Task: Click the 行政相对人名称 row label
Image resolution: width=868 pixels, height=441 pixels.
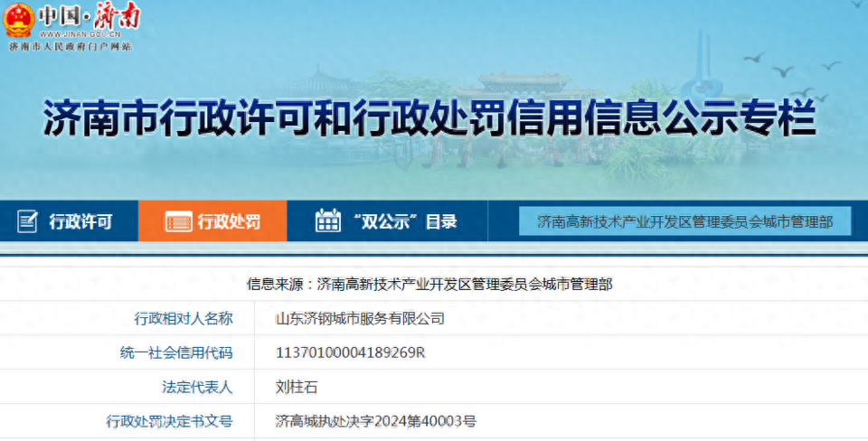Action: (x=183, y=318)
